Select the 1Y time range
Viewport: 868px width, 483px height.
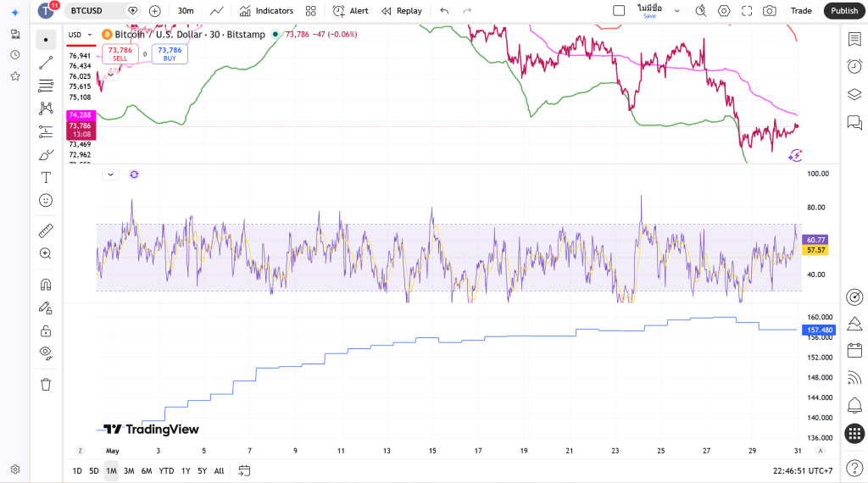pyautogui.click(x=186, y=471)
